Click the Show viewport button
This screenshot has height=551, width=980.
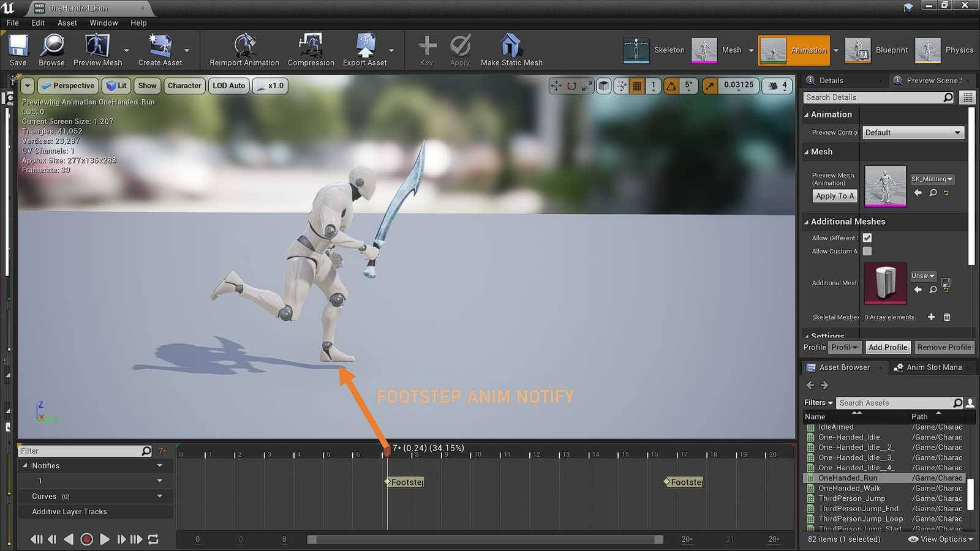147,86
